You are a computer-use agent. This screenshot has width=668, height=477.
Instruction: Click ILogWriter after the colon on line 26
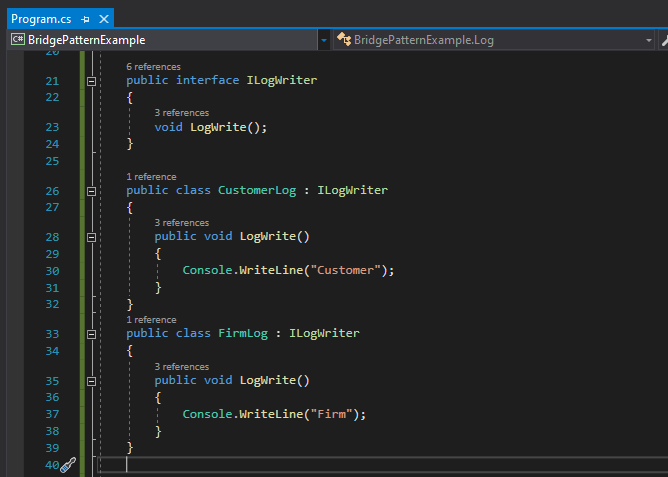pyautogui.click(x=352, y=190)
